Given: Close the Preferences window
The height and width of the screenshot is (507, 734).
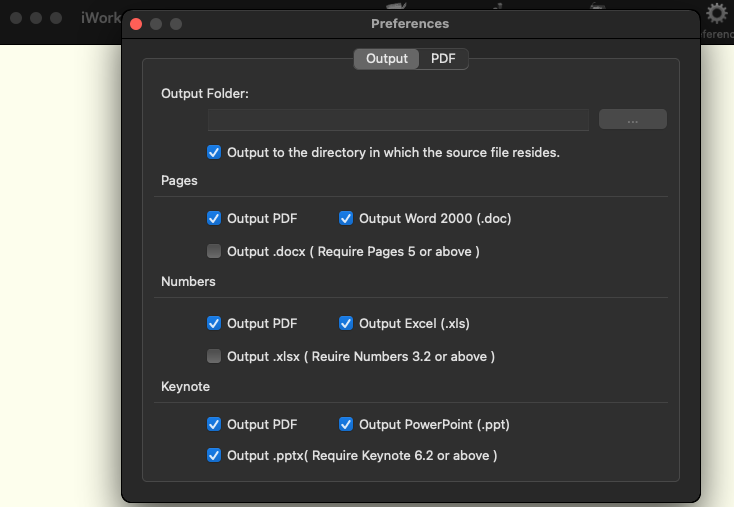Looking at the screenshot, I should tap(137, 24).
